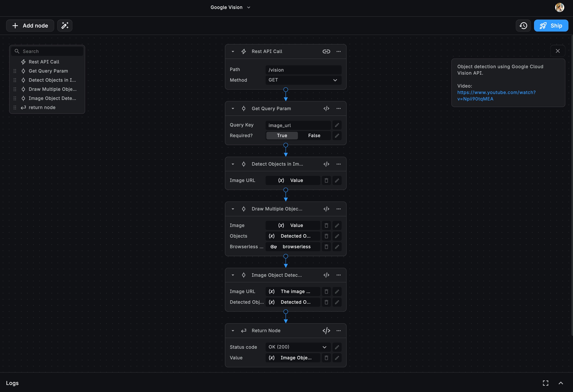
Task: Open the Status code OK (200) dropdown
Action: pos(298,347)
